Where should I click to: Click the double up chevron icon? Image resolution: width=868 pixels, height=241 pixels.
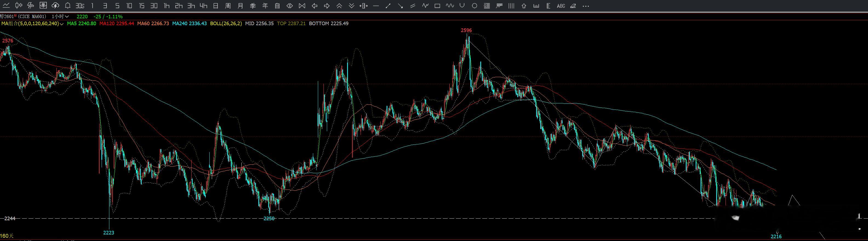point(339,6)
